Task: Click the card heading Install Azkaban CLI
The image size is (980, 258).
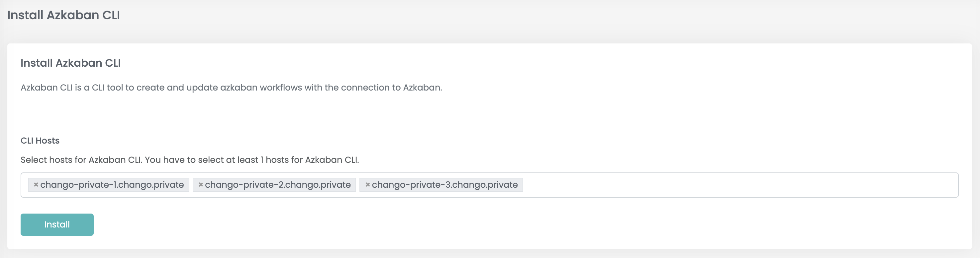Action: (70, 63)
